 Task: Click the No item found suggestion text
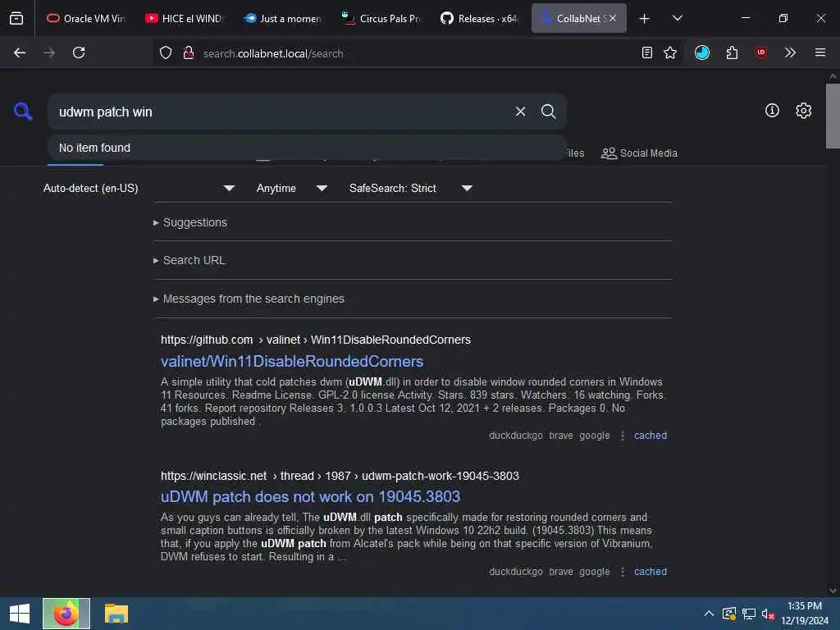tap(94, 148)
